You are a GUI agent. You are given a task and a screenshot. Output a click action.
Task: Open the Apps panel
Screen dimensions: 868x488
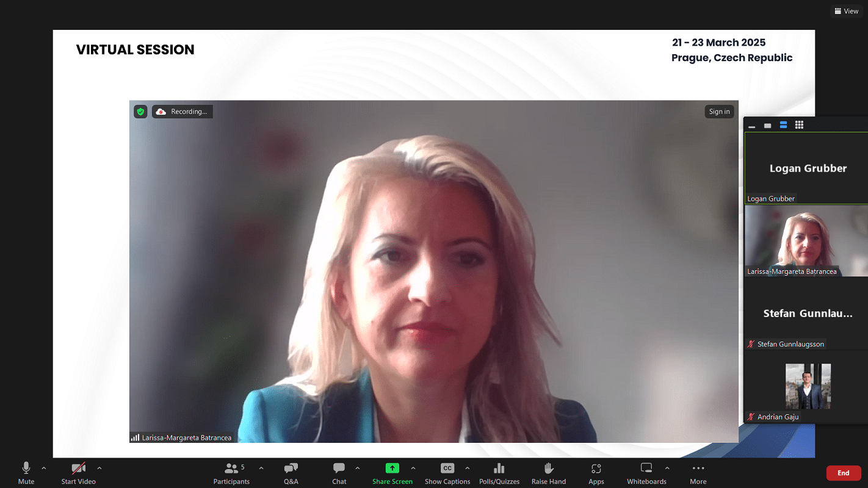[x=596, y=473]
